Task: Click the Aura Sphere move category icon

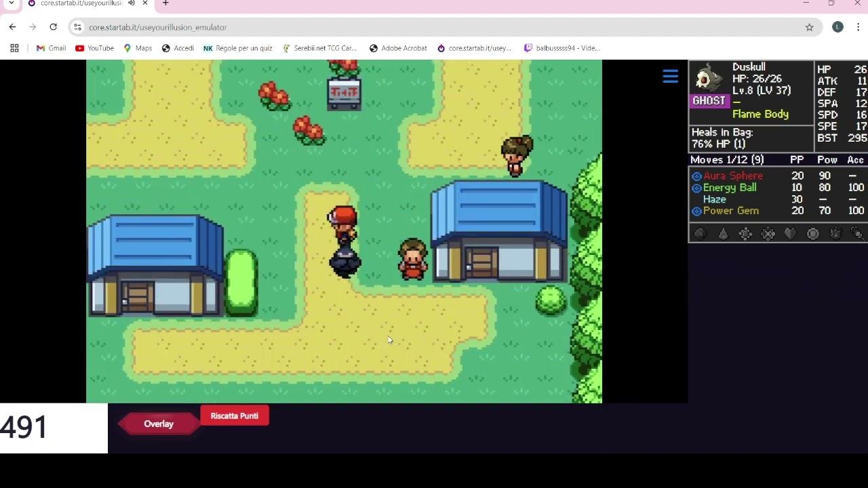Action: pos(696,176)
